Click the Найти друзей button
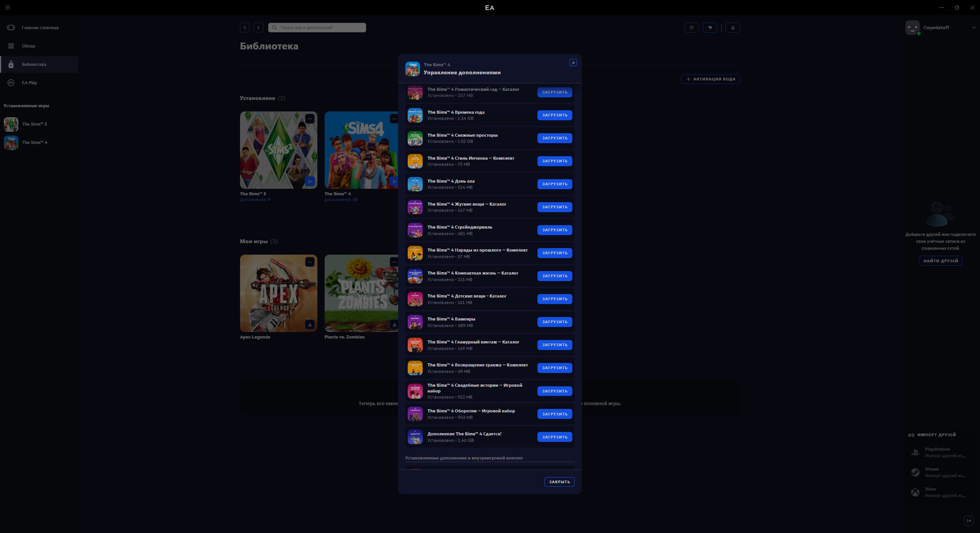980x533 pixels. (940, 261)
